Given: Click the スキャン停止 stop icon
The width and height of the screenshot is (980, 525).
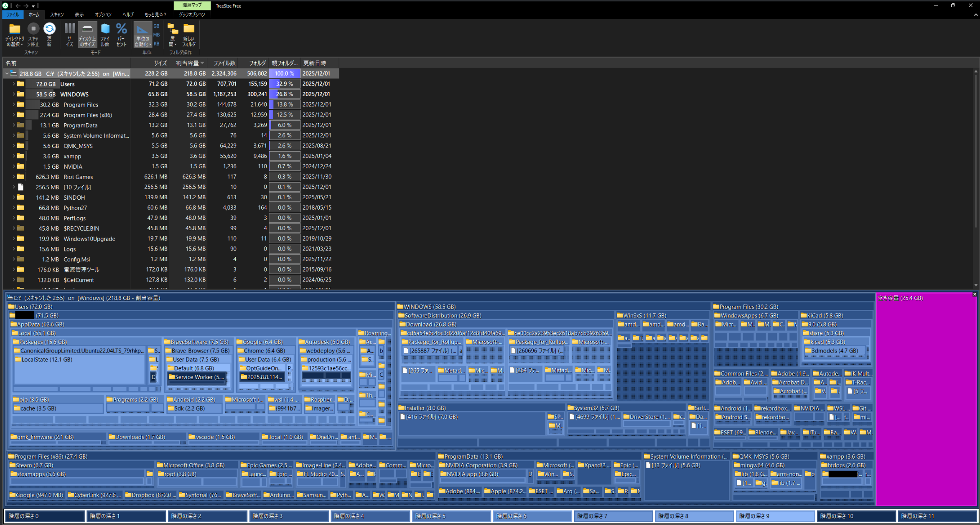Looking at the screenshot, I should coord(33,29).
